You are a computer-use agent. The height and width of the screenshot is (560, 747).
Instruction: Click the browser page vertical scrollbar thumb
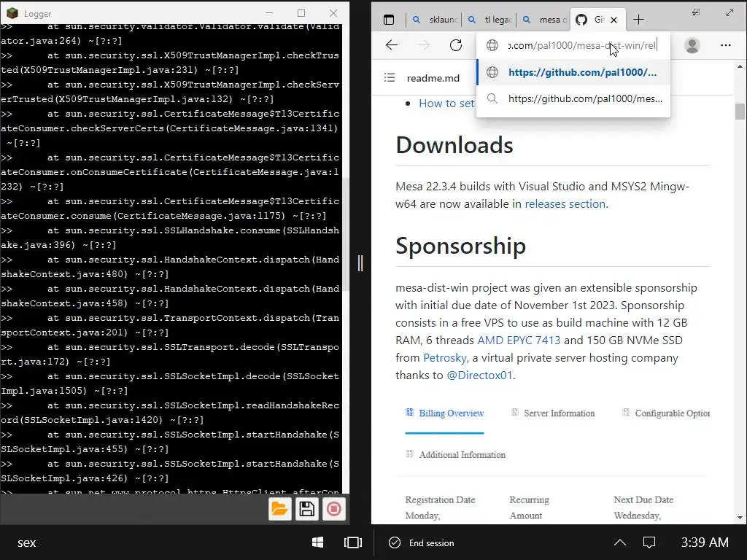pos(740,112)
